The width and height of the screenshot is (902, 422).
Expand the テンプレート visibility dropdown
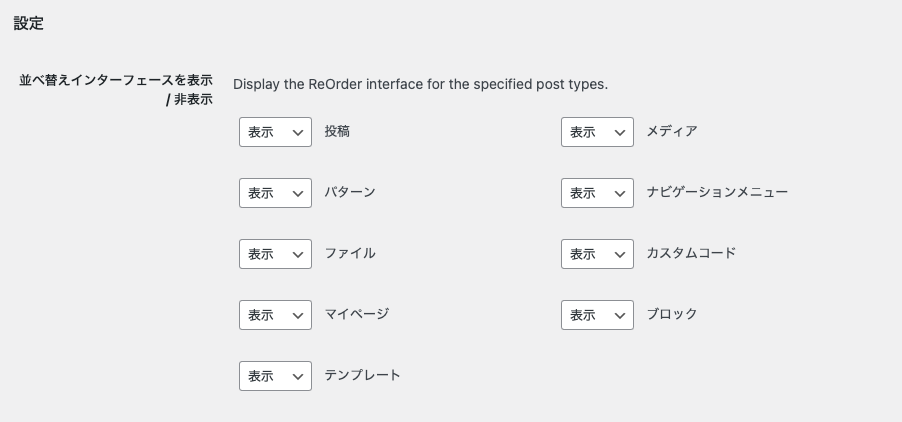[275, 376]
